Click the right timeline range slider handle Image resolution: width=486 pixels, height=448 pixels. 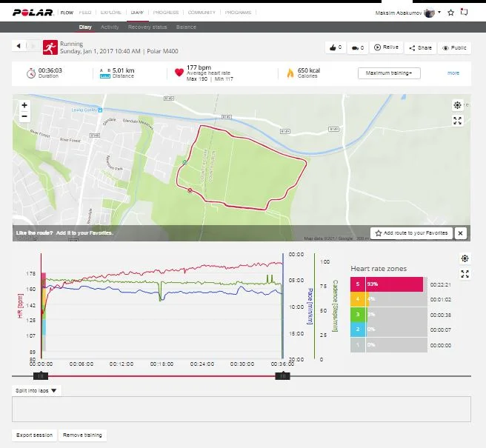pos(282,376)
